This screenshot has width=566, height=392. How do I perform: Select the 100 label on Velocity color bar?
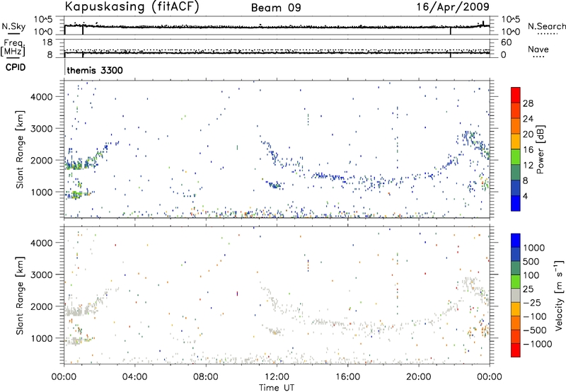pos(531,275)
